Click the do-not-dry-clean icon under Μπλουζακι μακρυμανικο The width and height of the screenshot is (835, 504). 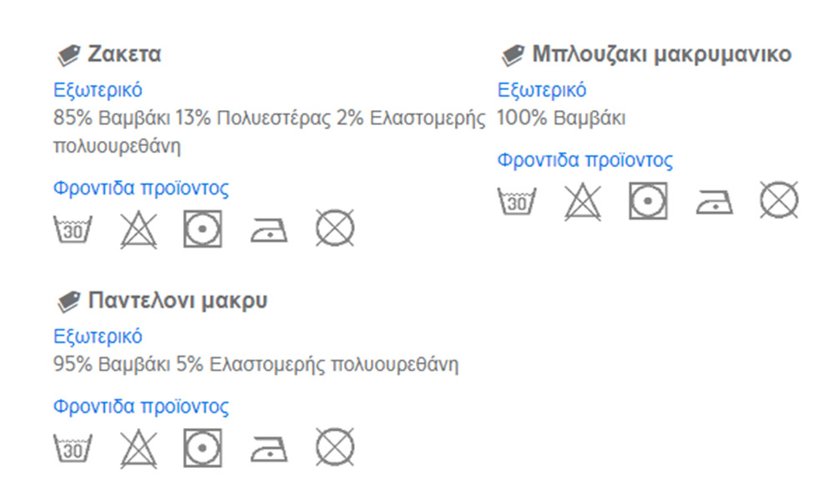(779, 200)
